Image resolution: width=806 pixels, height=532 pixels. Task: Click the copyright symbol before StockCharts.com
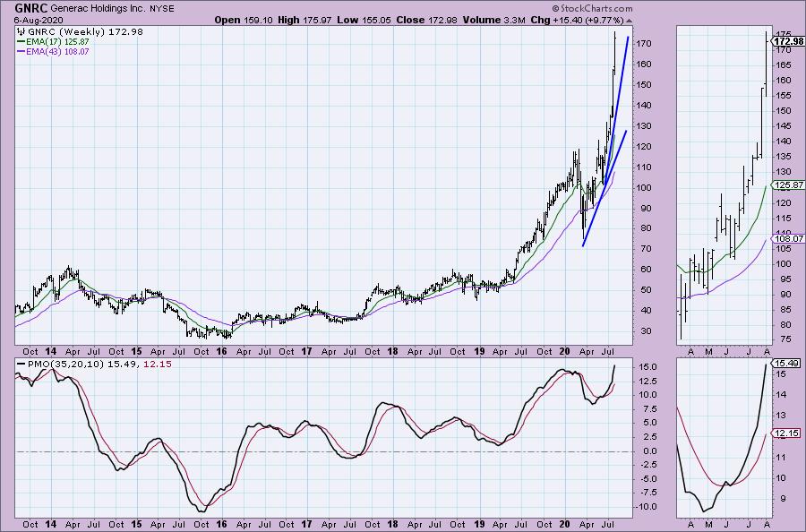555,9
